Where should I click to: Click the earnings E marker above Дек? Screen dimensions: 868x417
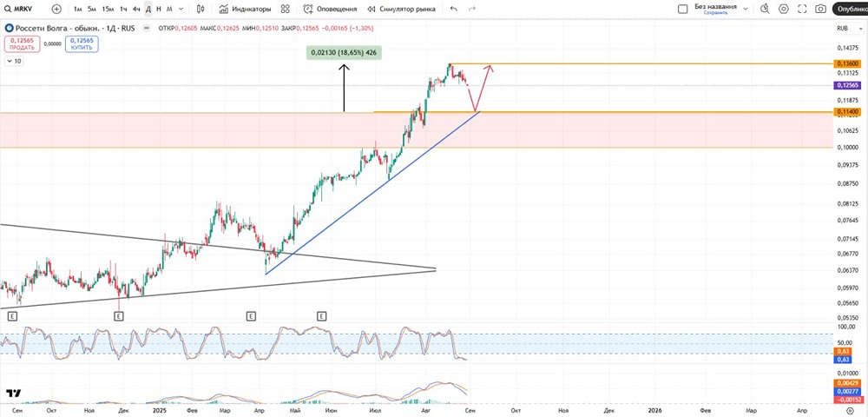(x=118, y=316)
